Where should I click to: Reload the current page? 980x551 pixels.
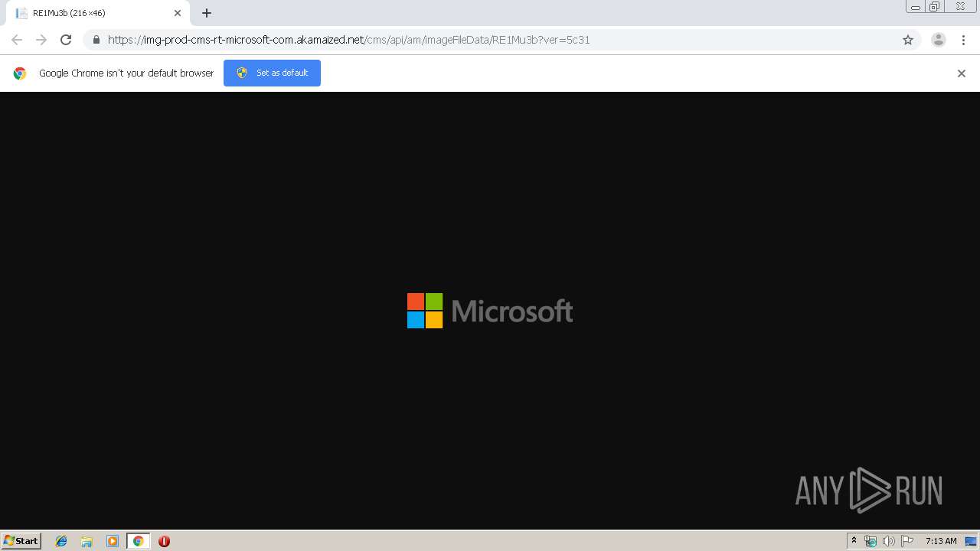coord(66,40)
